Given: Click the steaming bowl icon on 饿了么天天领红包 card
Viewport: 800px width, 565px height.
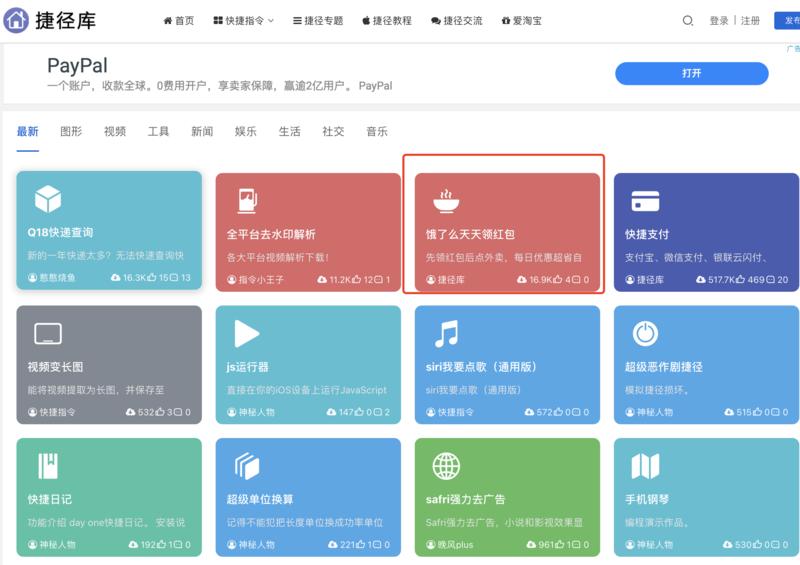Looking at the screenshot, I should pos(446,201).
